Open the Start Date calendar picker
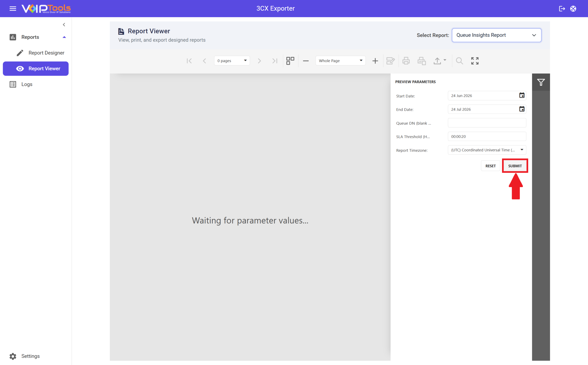The image size is (588, 365). click(521, 96)
